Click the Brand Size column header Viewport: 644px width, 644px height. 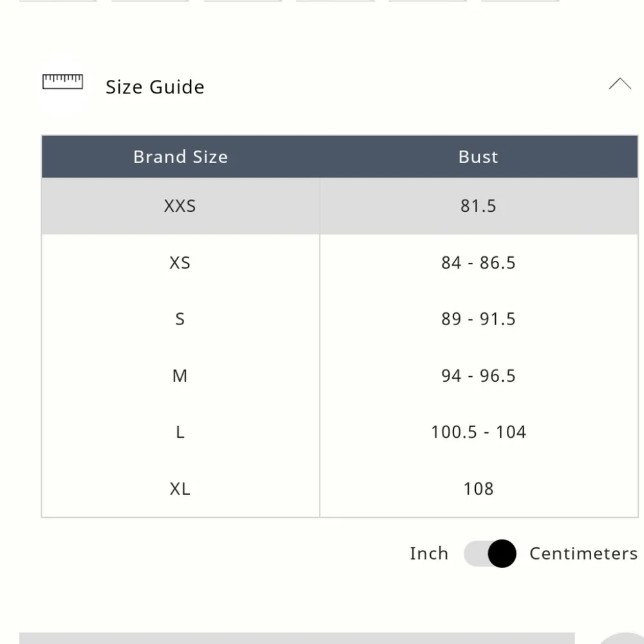[180, 157]
